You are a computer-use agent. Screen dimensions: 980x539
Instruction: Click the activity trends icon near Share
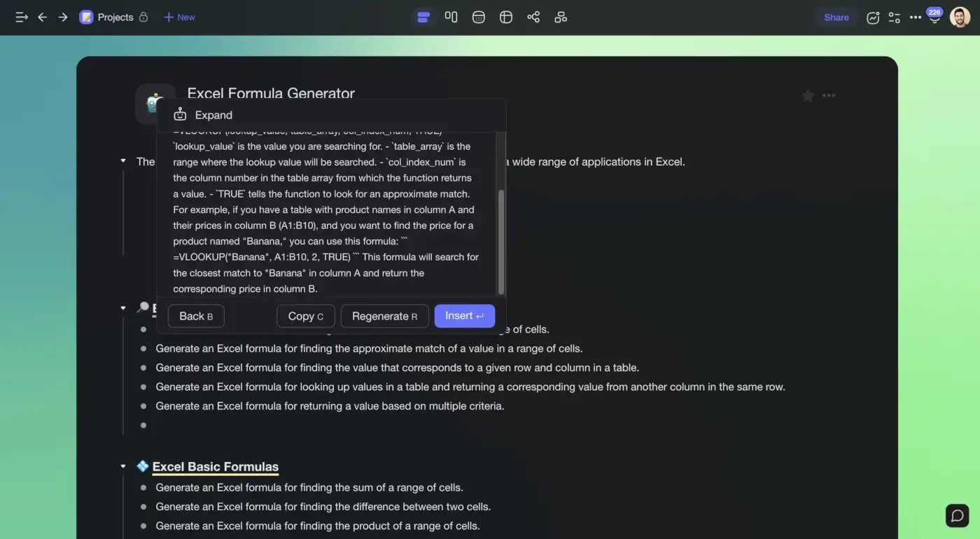[x=873, y=17]
